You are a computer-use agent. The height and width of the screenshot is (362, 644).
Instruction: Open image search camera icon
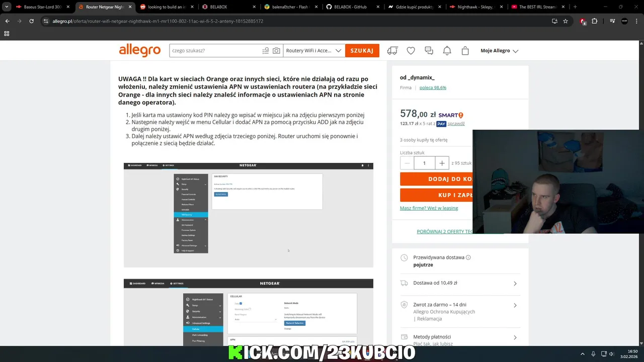coord(276,51)
